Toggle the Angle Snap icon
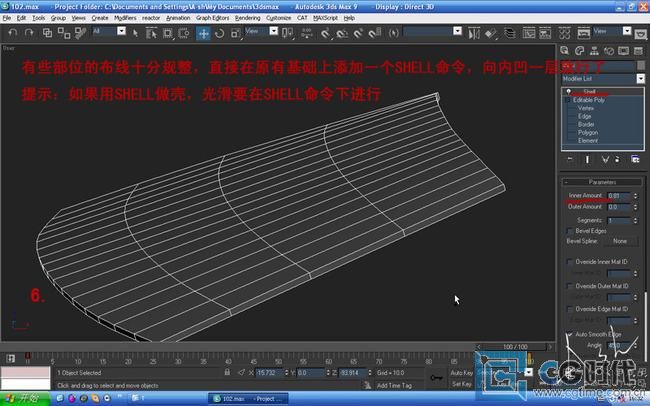The image size is (650, 406). (342, 33)
